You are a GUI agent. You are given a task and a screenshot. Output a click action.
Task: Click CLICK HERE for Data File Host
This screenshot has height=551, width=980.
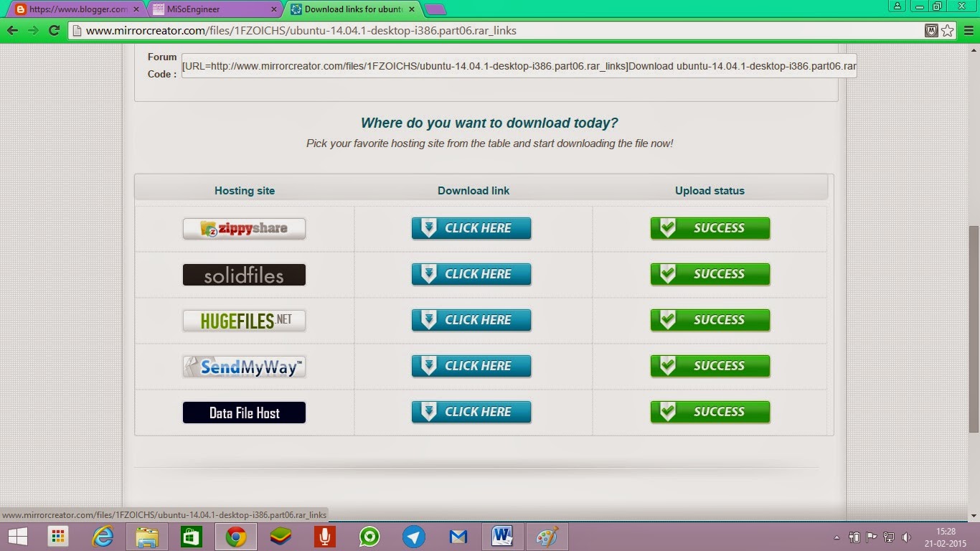[471, 412]
